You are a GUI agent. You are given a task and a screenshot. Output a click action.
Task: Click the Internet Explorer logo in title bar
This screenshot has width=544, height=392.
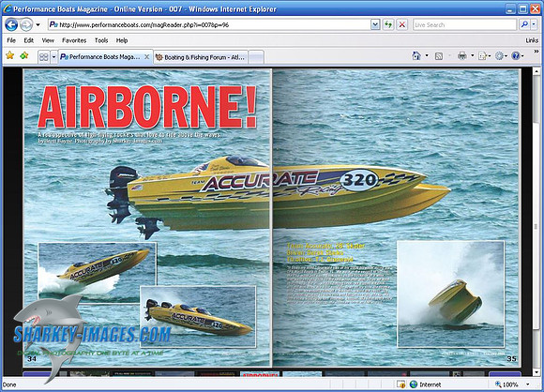coord(7,8)
